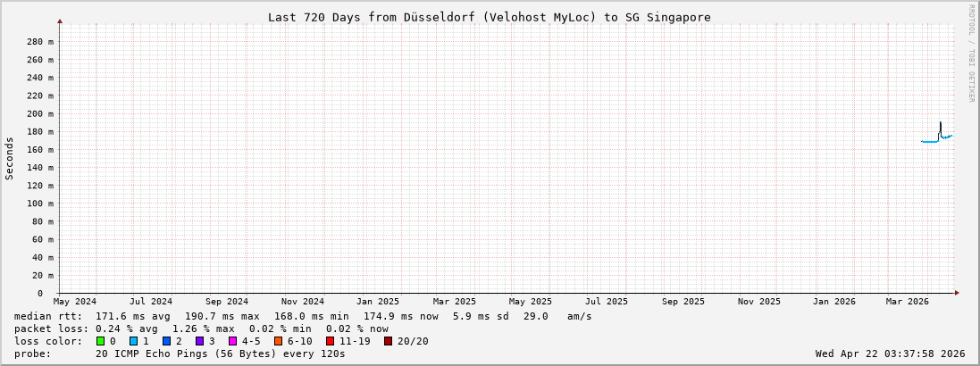This screenshot has width=980, height=366.
Task: Click the graph title for Düsseldorf to Singapore
Action: (490, 17)
